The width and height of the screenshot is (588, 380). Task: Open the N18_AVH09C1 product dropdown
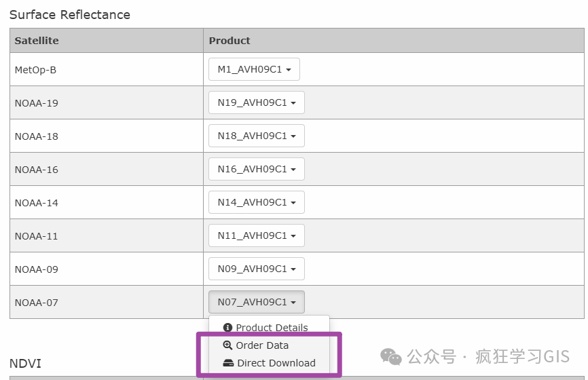256,136
